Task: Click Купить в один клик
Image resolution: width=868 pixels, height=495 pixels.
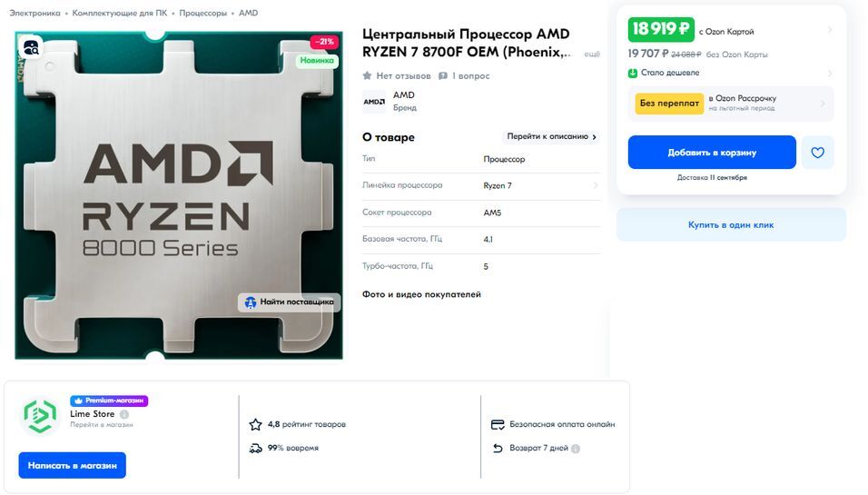Action: point(731,224)
